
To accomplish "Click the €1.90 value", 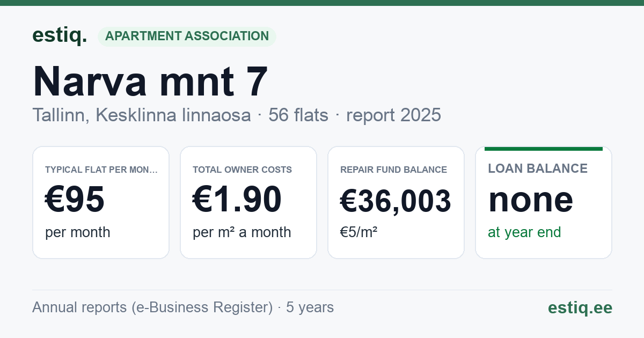I will (237, 200).
